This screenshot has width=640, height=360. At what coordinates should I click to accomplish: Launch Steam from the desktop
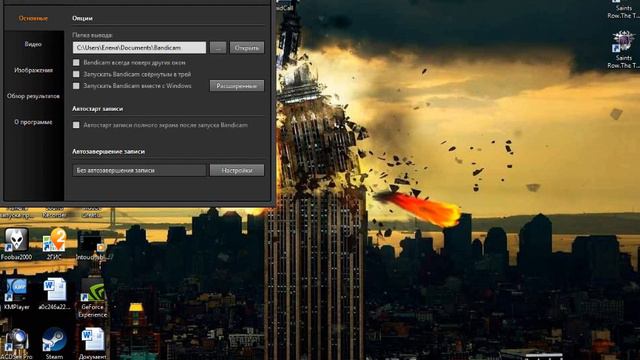(x=54, y=343)
